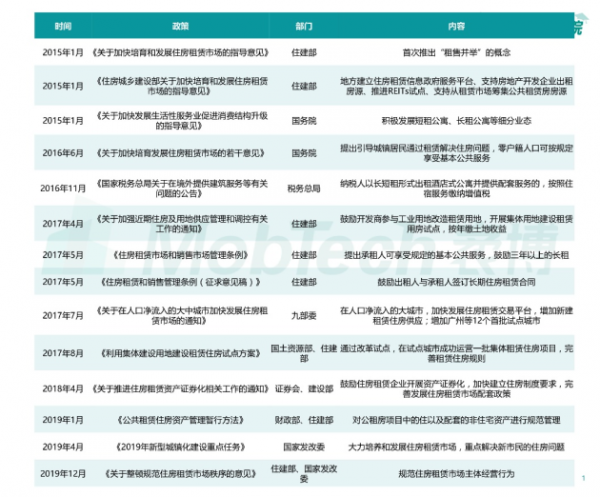Click the content cell 鼓励出租人与承租人签订长期住房租赁合同

tap(456, 282)
